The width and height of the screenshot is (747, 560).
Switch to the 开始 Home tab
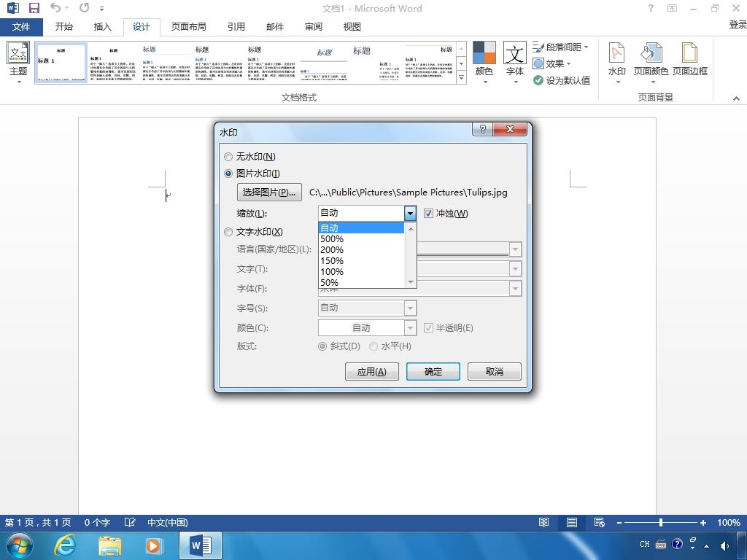pos(64,27)
